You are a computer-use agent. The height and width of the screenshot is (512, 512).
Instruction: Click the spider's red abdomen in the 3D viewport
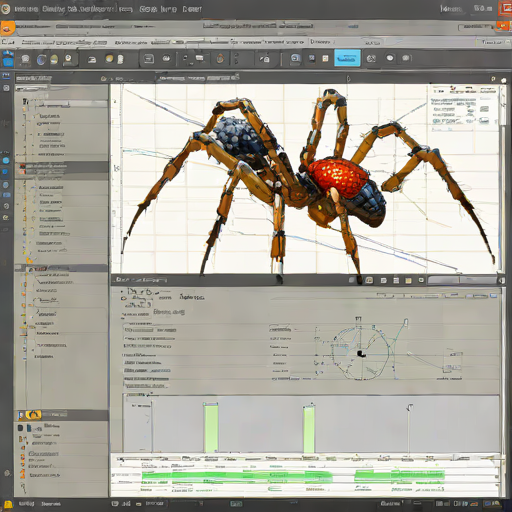(x=337, y=178)
